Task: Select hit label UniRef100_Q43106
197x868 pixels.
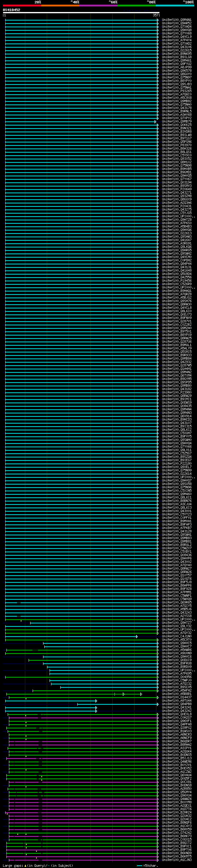Action: tap(177, 47)
